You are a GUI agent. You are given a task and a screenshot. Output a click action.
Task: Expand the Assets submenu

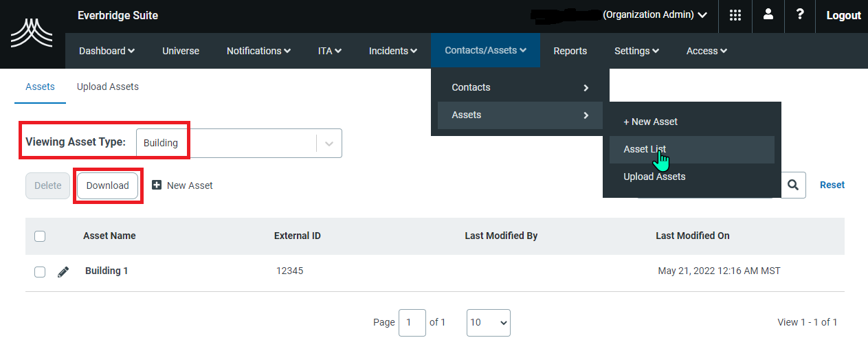tap(520, 115)
